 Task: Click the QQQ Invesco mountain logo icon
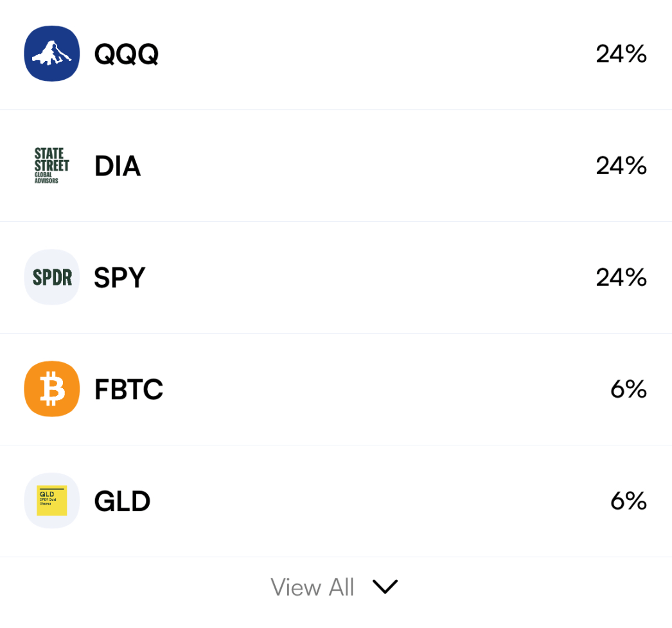[52, 54]
